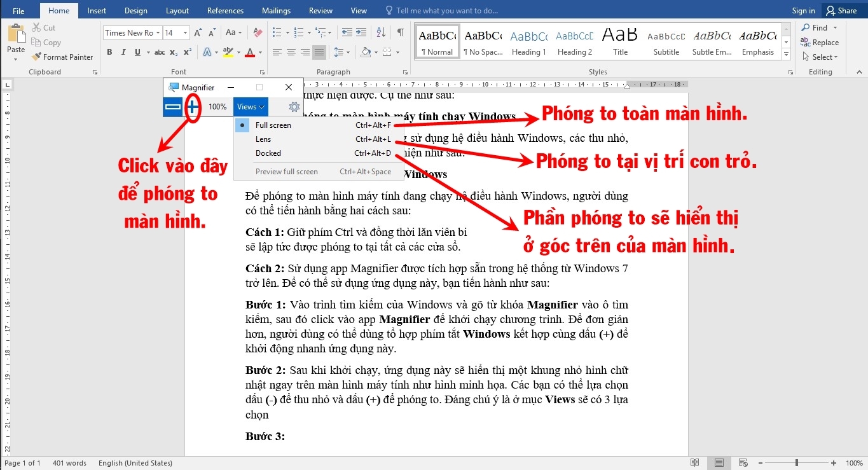The height and width of the screenshot is (470, 868).
Task: Click Sign in link
Action: (803, 11)
